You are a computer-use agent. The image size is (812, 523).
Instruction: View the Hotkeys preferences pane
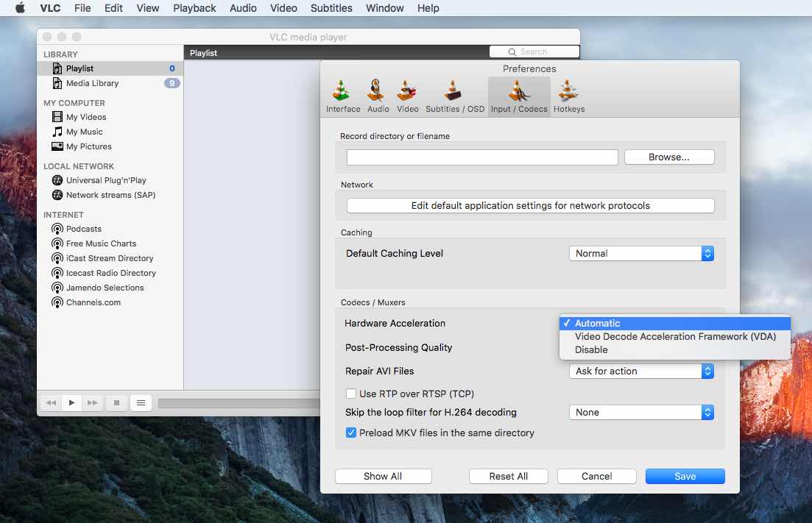click(568, 94)
